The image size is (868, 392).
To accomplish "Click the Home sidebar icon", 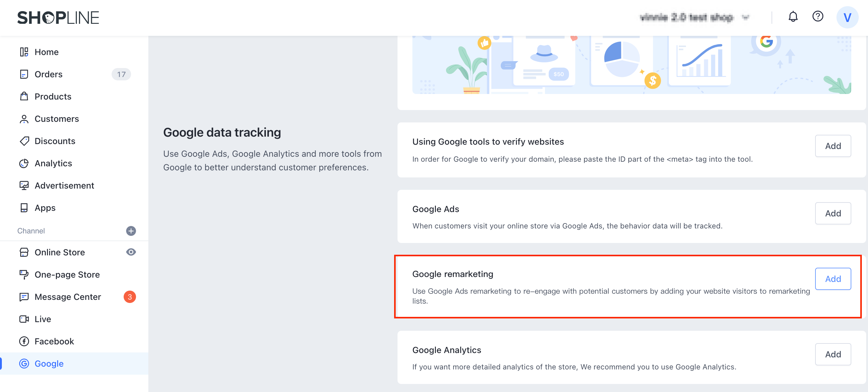I will pyautogui.click(x=24, y=52).
